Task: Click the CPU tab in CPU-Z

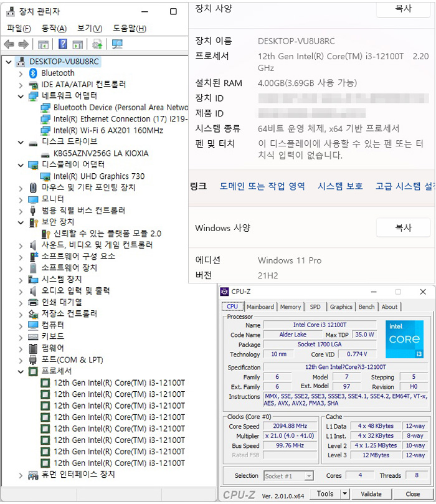Action: pyautogui.click(x=232, y=307)
